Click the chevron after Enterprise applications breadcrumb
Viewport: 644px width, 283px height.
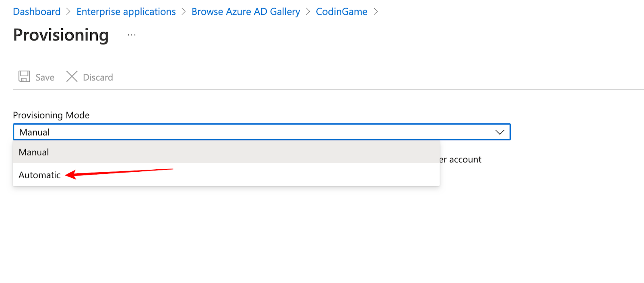tap(184, 12)
